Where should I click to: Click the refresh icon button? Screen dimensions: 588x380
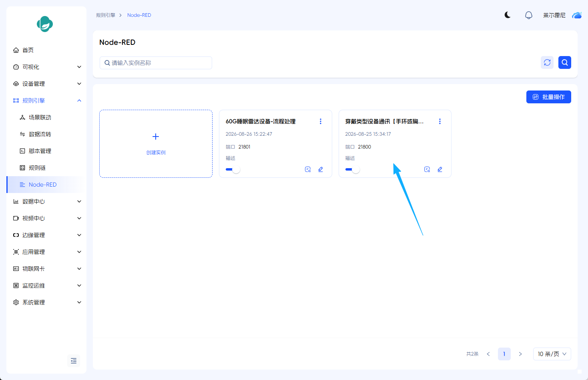(547, 62)
